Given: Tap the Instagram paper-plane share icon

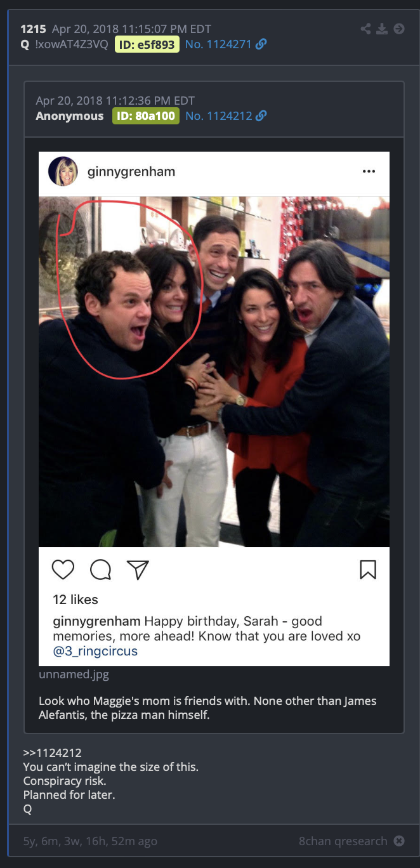Looking at the screenshot, I should 138,570.
